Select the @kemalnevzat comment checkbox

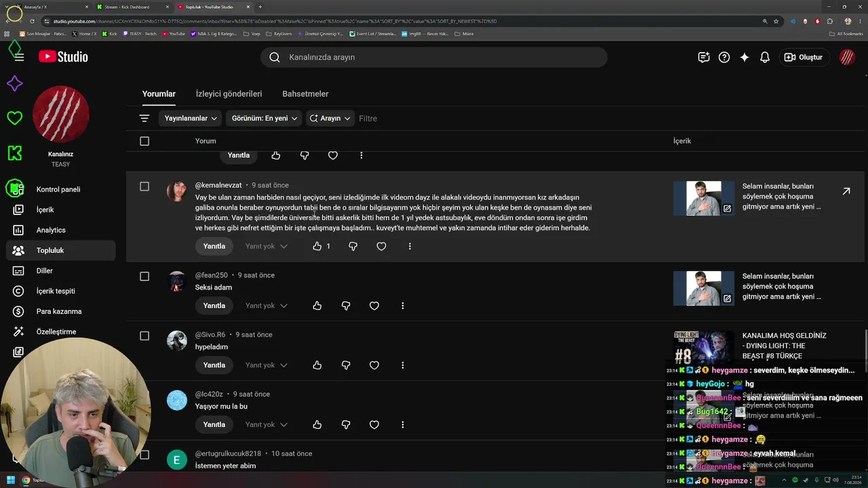pyautogui.click(x=144, y=186)
